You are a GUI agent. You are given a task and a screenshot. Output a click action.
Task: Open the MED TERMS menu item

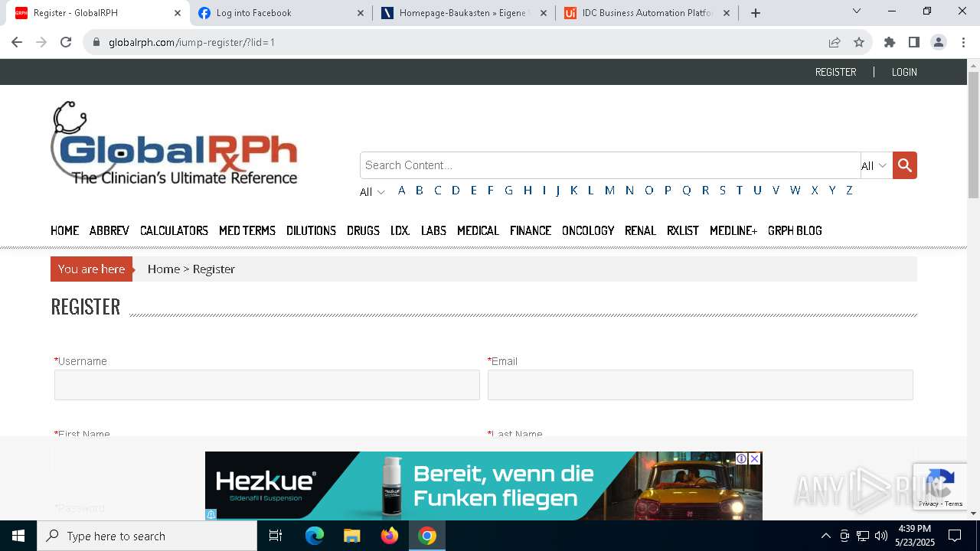(247, 230)
